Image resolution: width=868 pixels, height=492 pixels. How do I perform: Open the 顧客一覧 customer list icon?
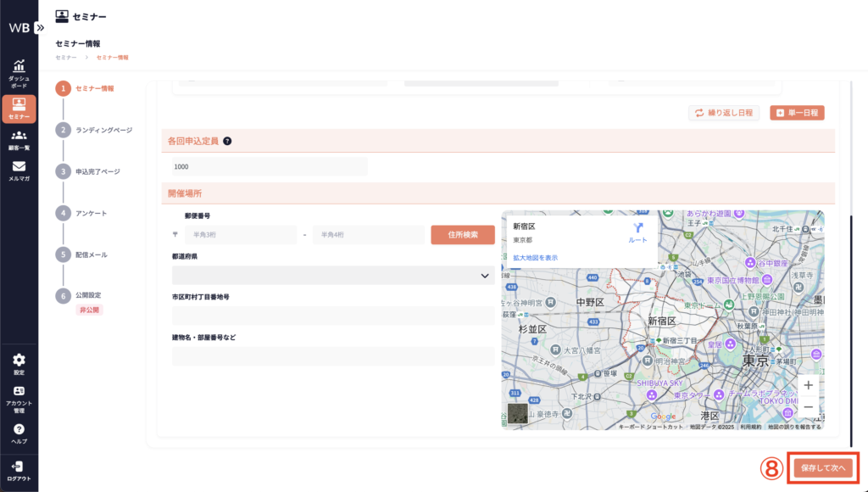[19, 137]
